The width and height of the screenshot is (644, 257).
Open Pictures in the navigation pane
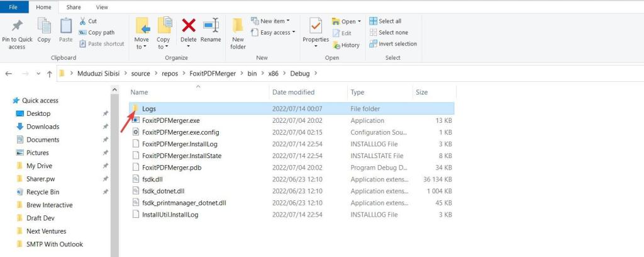point(37,152)
